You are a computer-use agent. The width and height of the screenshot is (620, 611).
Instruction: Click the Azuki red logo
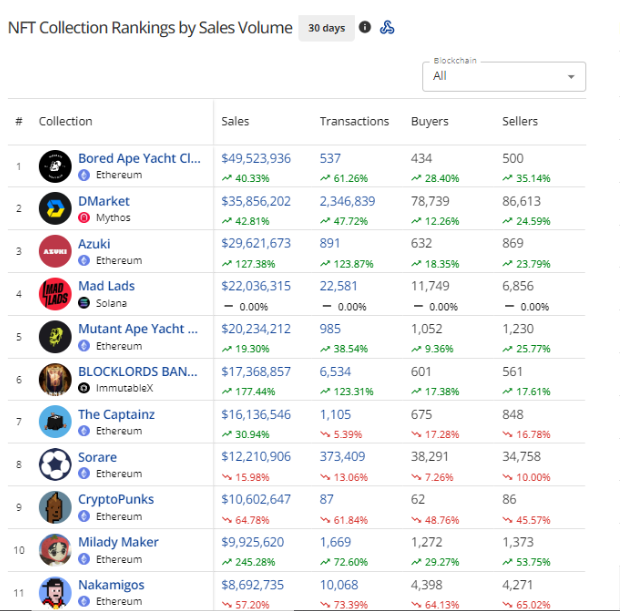coord(55,251)
